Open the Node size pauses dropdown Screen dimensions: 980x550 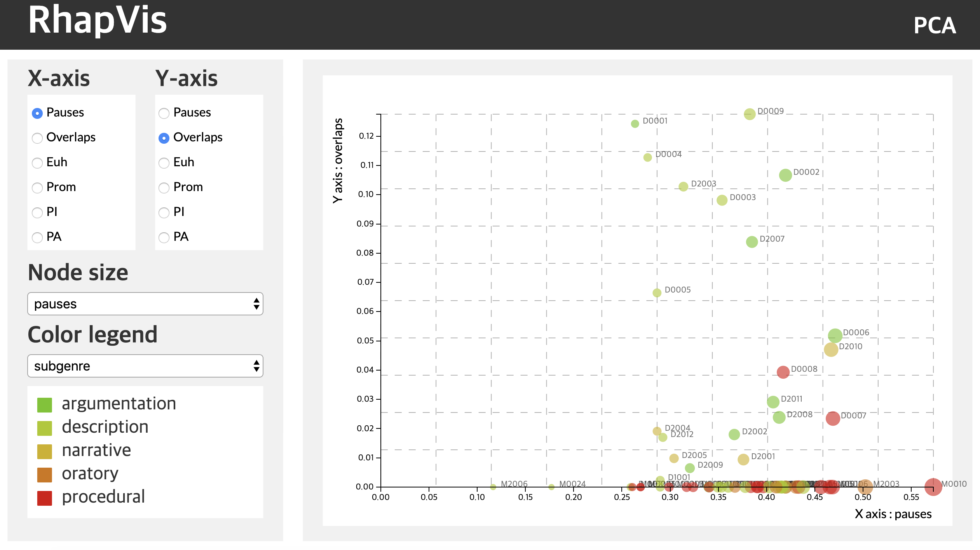[x=145, y=304]
